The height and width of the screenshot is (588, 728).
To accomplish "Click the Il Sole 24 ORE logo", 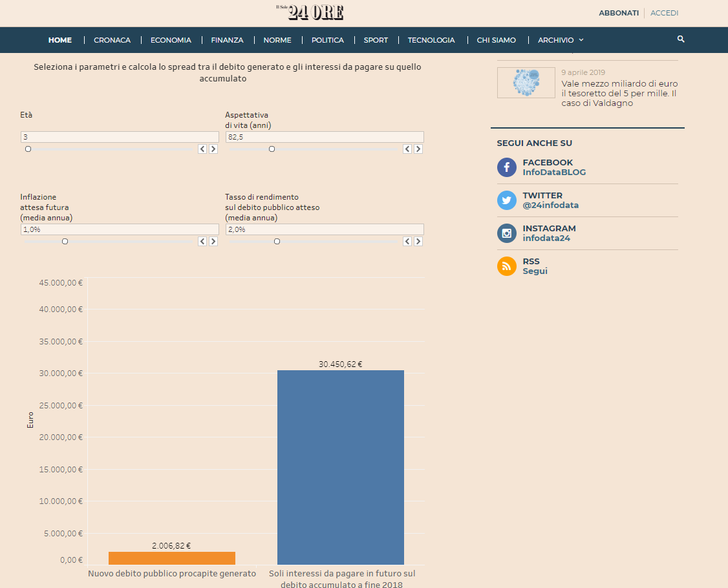I will tap(310, 12).
